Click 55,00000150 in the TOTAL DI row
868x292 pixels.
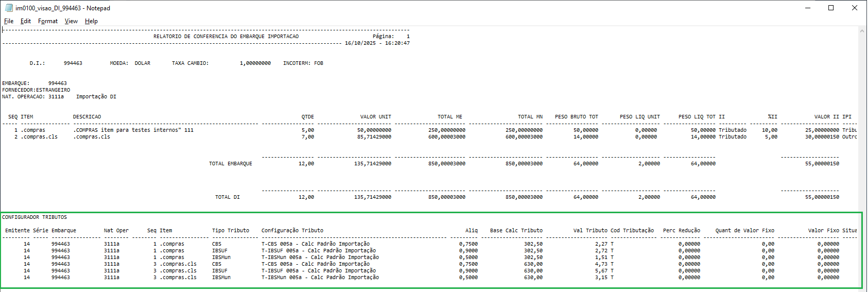(x=822, y=197)
